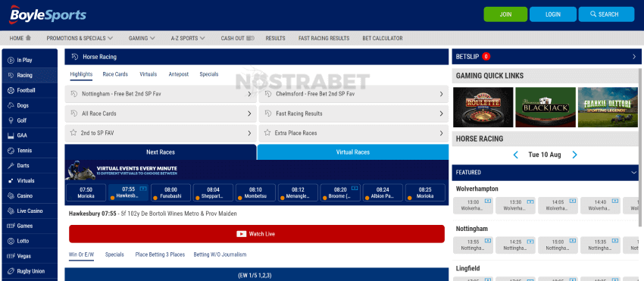Click the In Play sidebar icon
This screenshot has width=644, height=281.
coord(11,60)
